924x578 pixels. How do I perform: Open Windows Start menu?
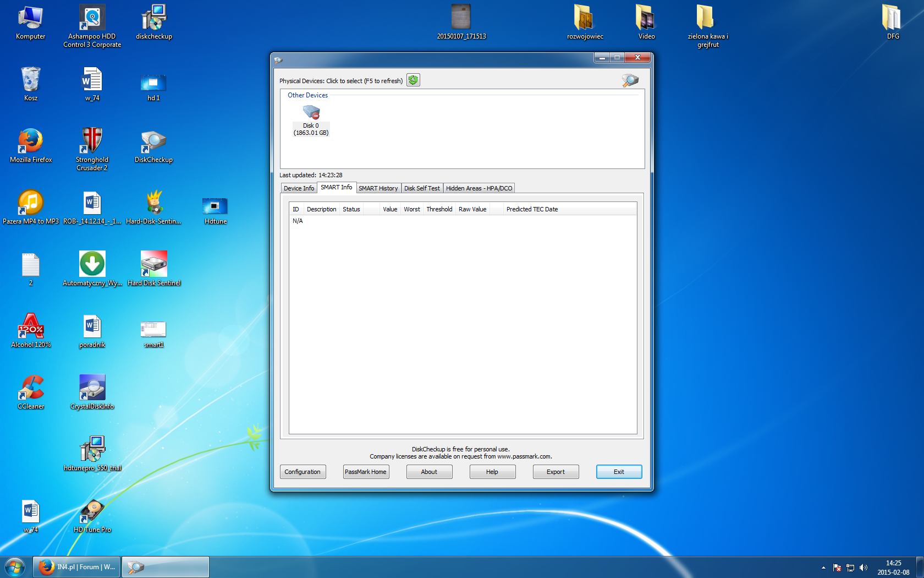click(15, 566)
